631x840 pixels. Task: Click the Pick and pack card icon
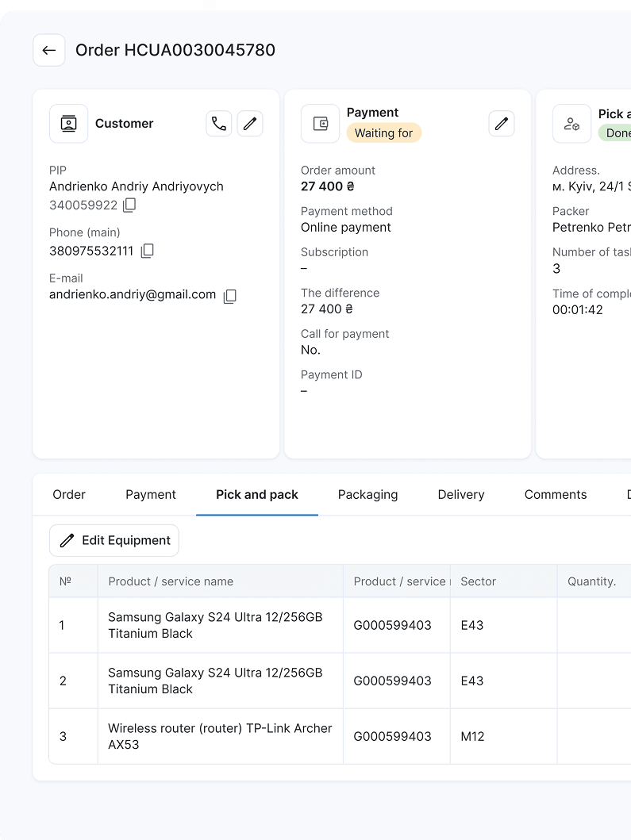(571, 124)
